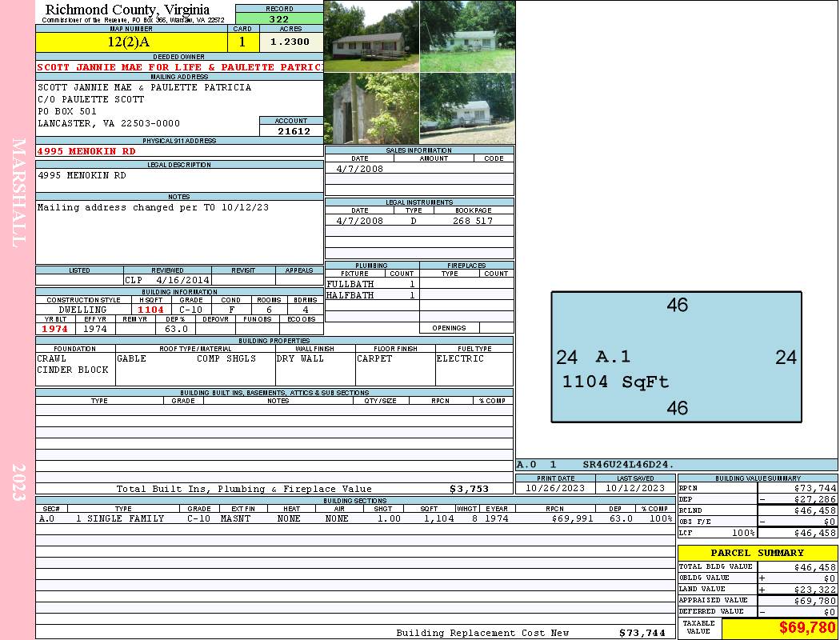
Task: Click the green record number 322 field
Action: (279, 19)
